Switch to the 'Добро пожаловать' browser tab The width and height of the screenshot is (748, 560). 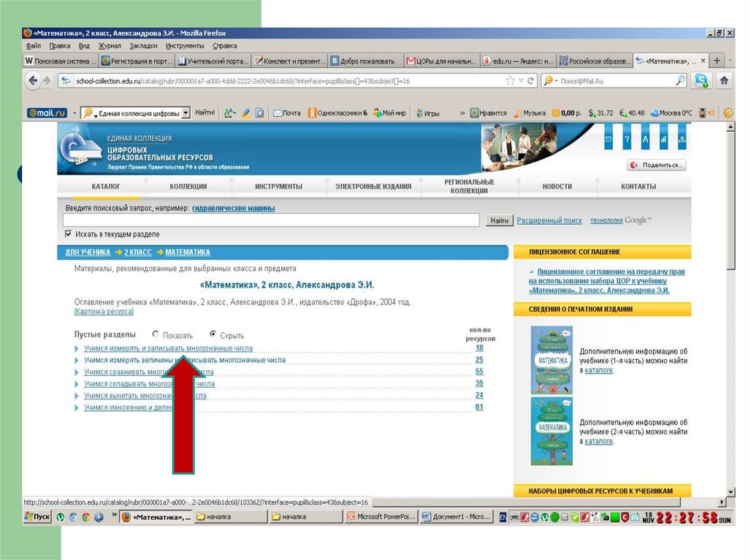(x=364, y=61)
